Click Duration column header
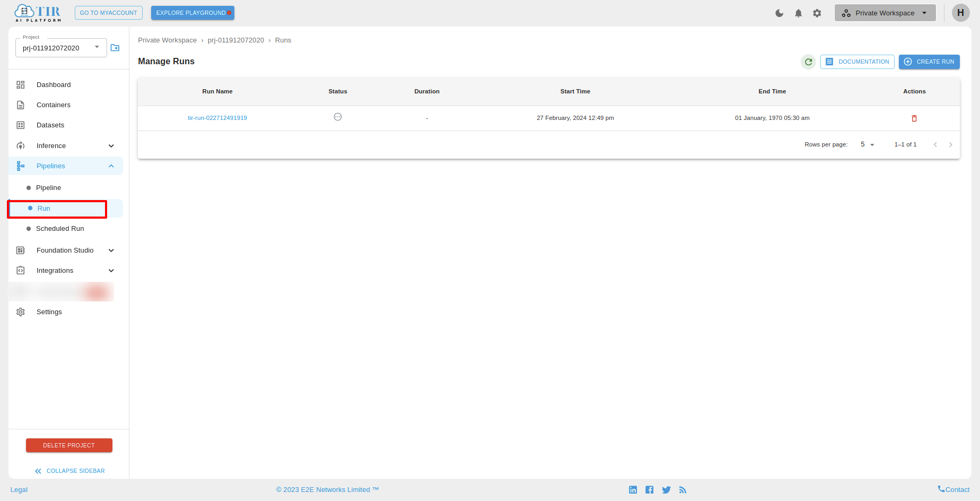 click(427, 91)
